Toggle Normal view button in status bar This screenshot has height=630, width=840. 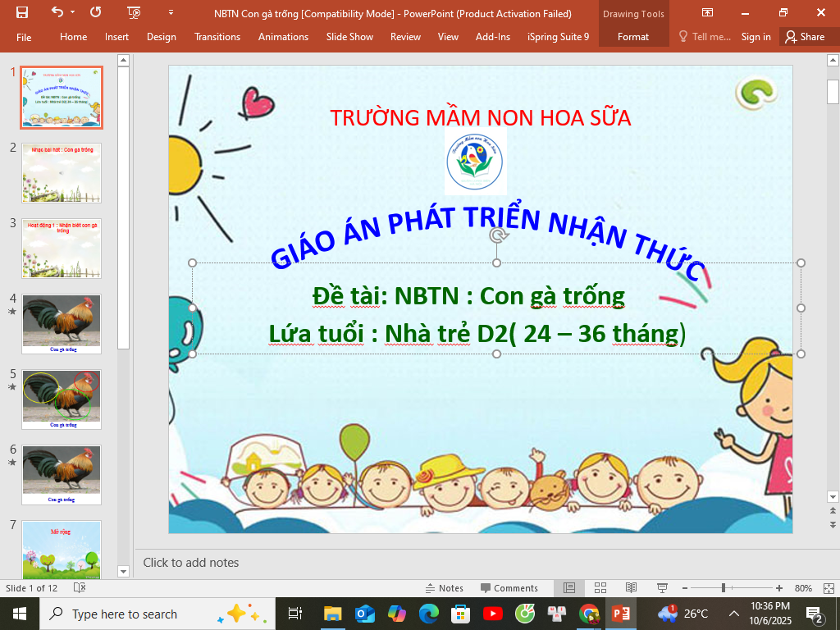(569, 588)
